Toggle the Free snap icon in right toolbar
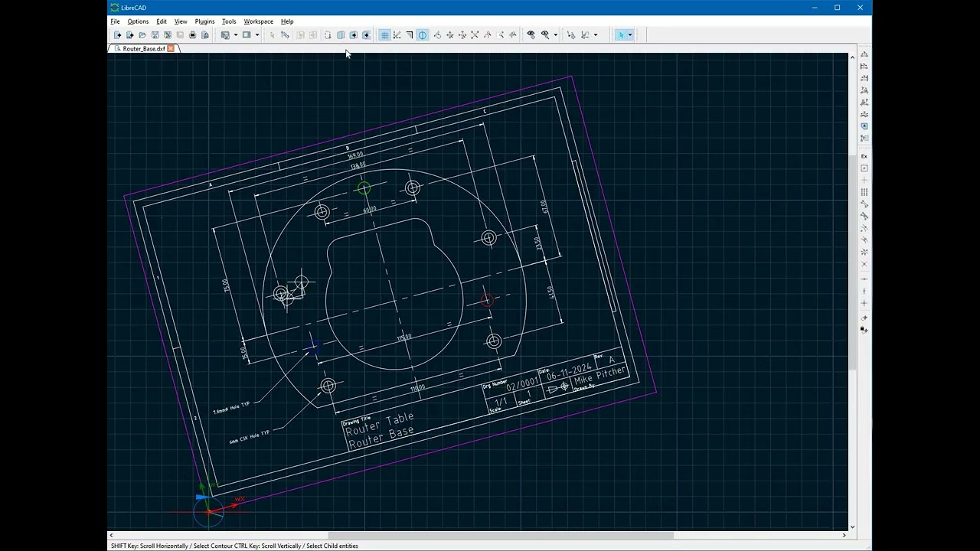The image size is (980, 551). point(864,168)
